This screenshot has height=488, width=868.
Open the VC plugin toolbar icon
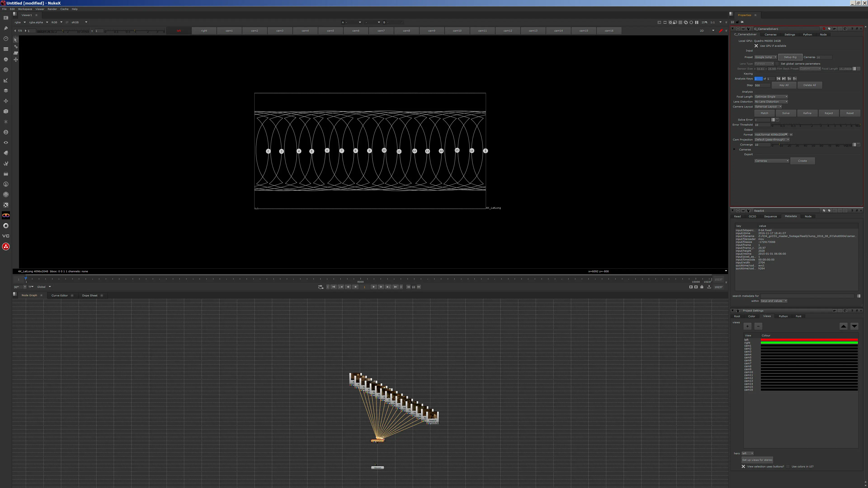pos(6,236)
